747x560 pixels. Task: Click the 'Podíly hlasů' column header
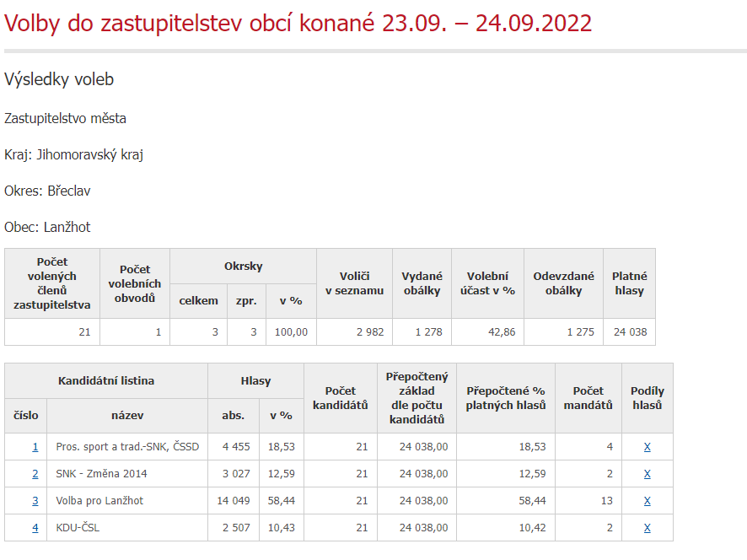pyautogui.click(x=647, y=398)
